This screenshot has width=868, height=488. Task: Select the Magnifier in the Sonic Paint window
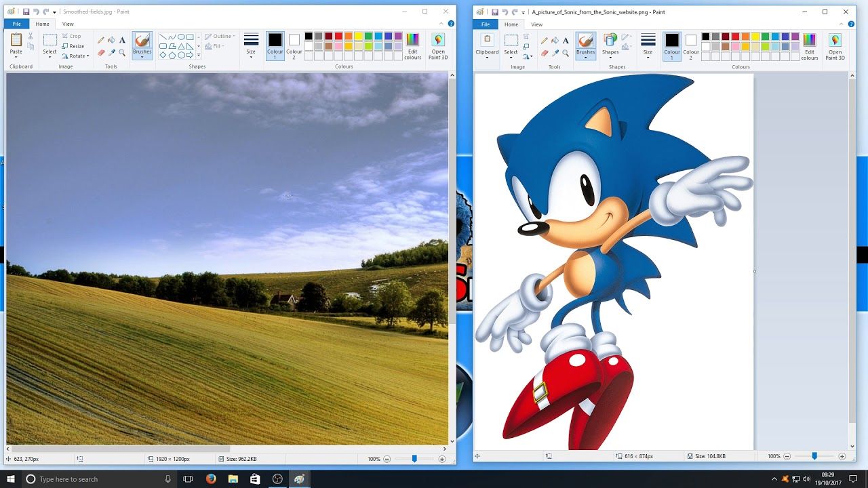coord(566,53)
